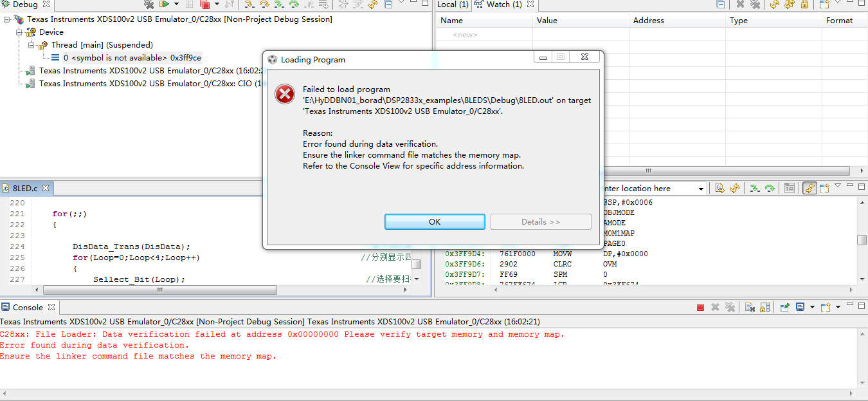
Task: Click the Remove All Terminated icon in Debug view
Action: click(149, 4)
